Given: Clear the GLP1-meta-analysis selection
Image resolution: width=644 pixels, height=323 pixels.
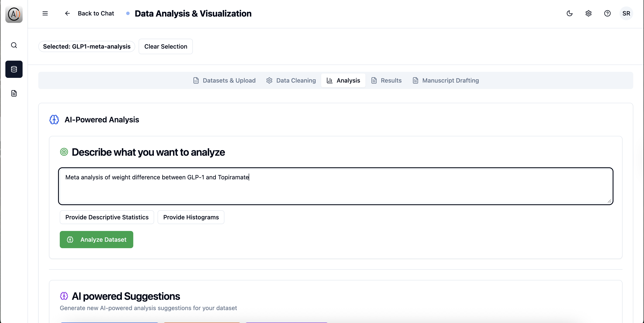Looking at the screenshot, I should coord(166,46).
